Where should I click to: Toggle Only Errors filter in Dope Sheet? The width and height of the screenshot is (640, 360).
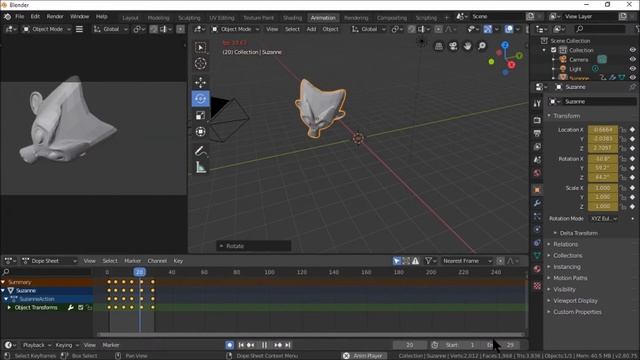tap(415, 261)
